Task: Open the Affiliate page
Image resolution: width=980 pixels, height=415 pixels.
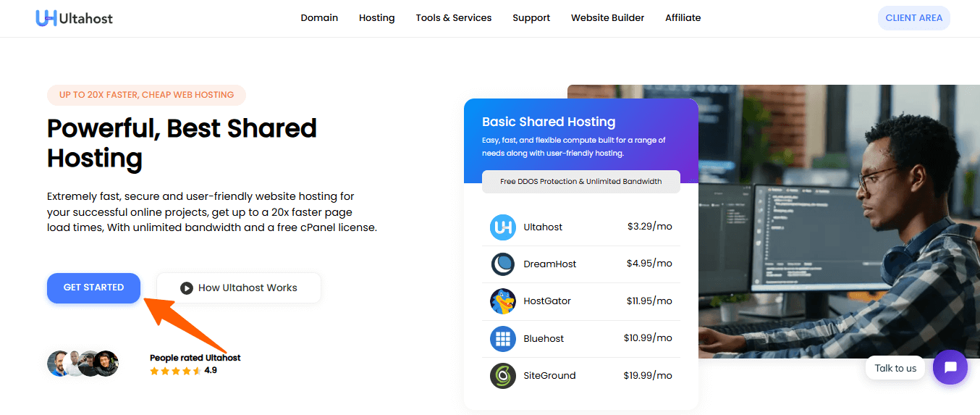Action: 683,18
